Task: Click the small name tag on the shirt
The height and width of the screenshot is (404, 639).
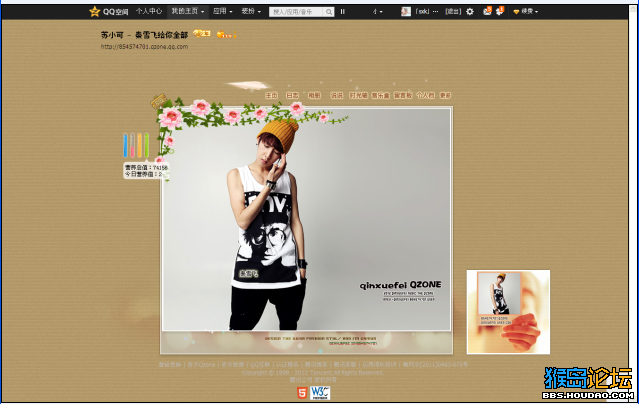Action: (249, 274)
